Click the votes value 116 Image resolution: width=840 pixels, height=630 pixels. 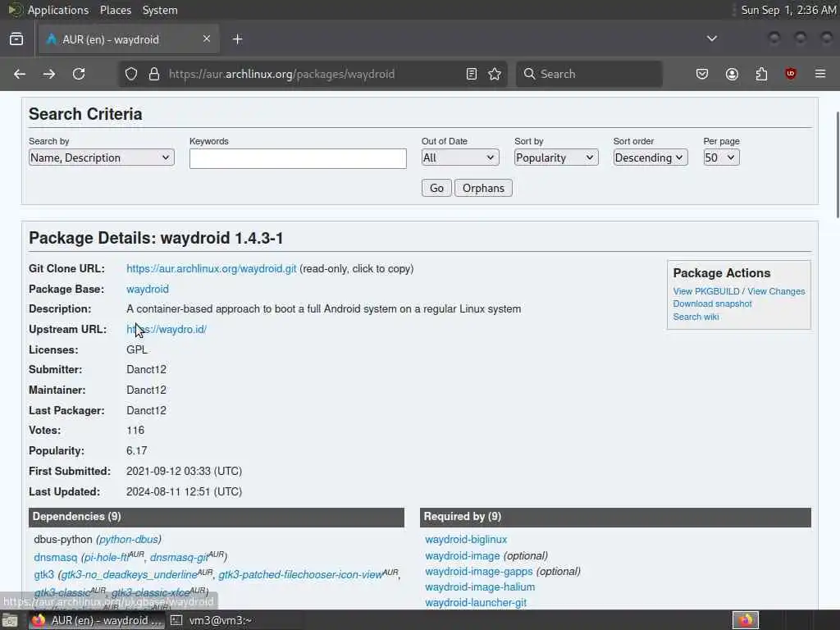pos(135,430)
